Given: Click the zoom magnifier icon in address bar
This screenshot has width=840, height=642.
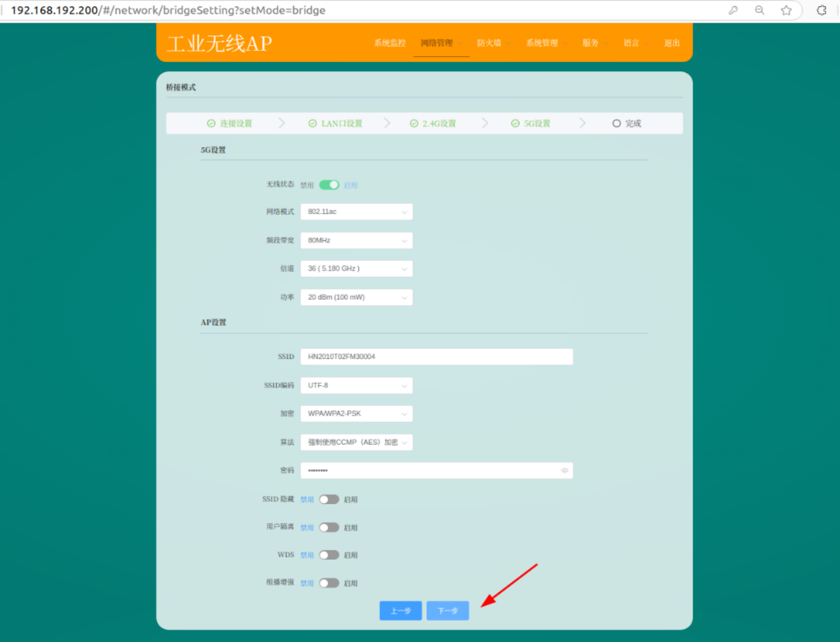Looking at the screenshot, I should coord(759,10).
